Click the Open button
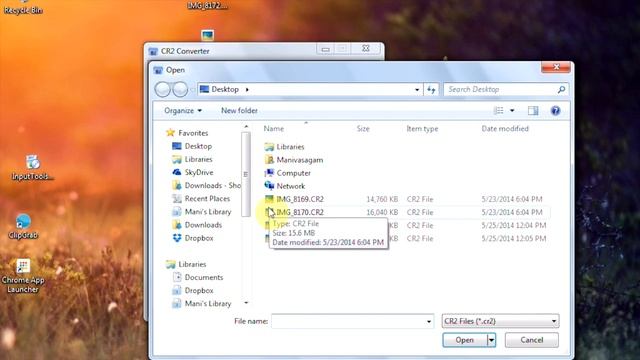640x360 pixels. tap(465, 340)
